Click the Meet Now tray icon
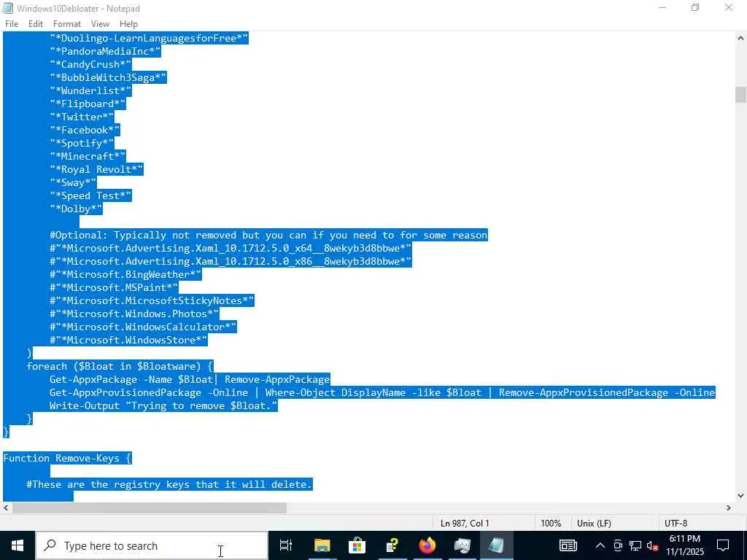The image size is (747, 560). (x=618, y=545)
